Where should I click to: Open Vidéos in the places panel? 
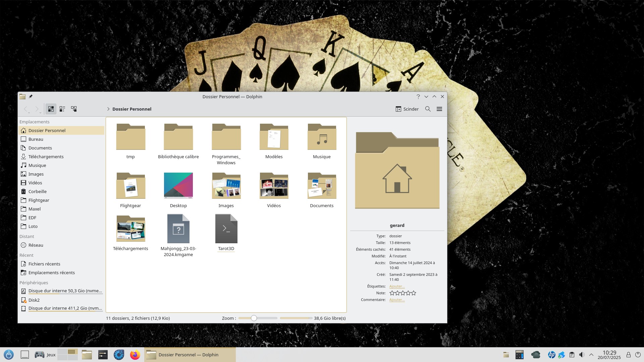[62, 183]
